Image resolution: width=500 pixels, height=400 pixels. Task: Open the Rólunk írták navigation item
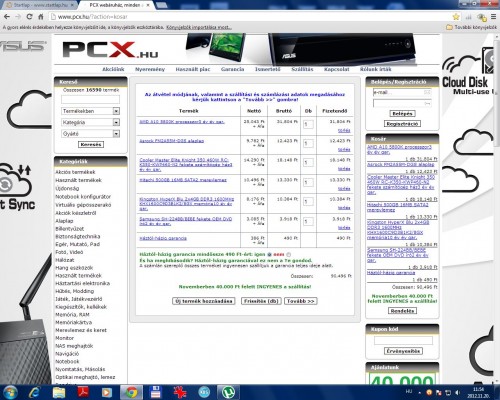[376, 69]
